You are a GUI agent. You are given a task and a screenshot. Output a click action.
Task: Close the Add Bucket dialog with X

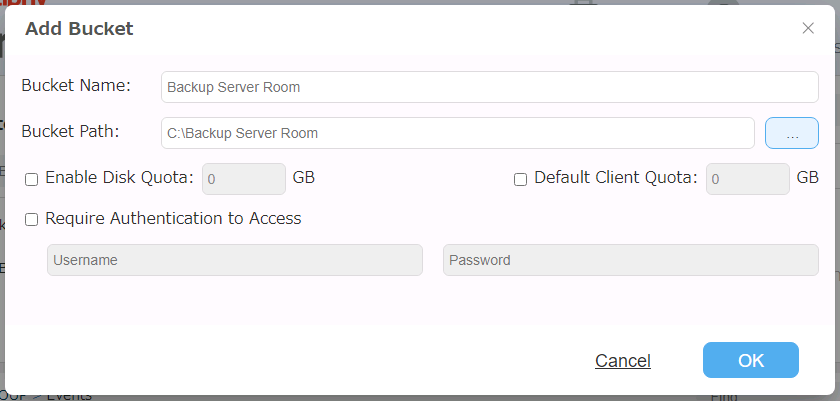[x=808, y=28]
